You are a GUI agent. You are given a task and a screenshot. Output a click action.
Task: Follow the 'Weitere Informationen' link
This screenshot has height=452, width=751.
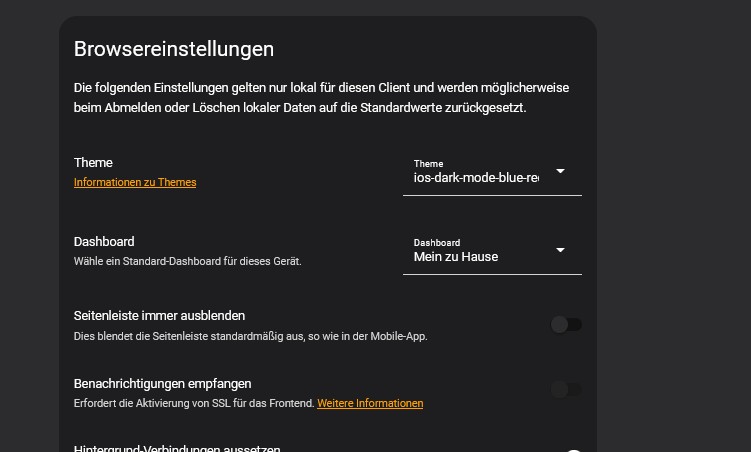(x=370, y=403)
